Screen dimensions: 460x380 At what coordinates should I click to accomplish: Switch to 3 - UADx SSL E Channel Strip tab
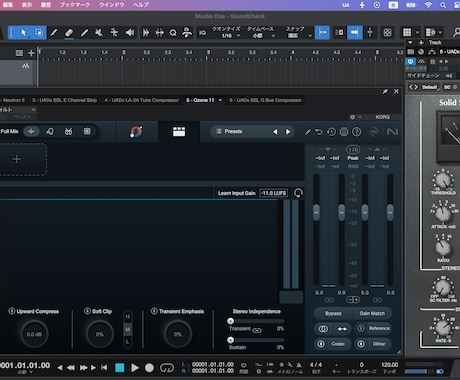[64, 100]
